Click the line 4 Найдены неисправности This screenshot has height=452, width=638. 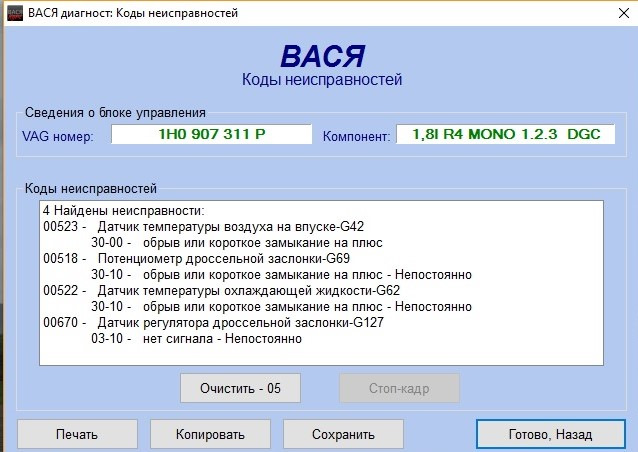pyautogui.click(x=124, y=211)
